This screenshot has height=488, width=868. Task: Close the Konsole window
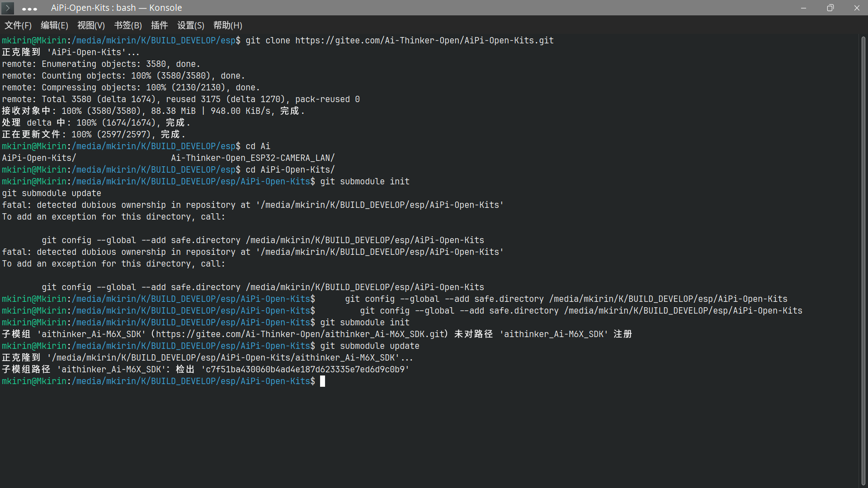857,8
